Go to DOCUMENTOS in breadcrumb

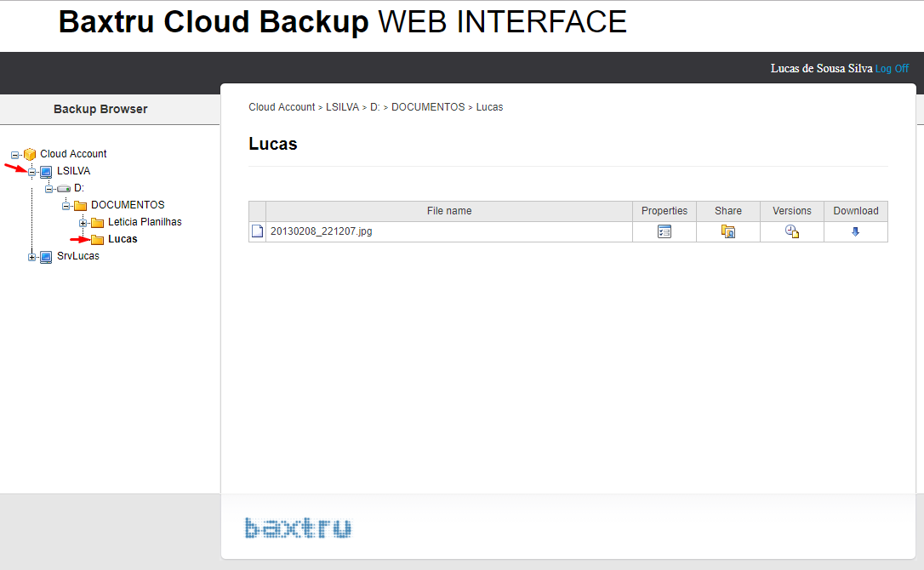(429, 106)
